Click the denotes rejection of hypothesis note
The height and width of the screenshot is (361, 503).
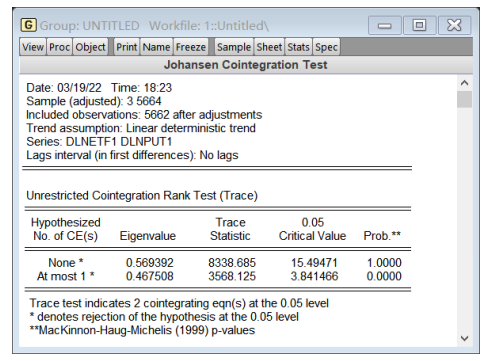point(164,317)
